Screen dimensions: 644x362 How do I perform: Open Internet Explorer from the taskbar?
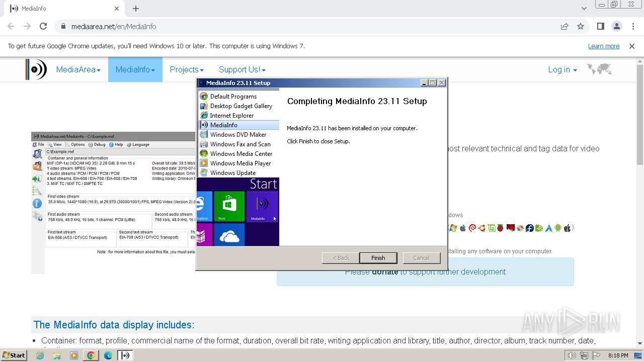click(40, 355)
